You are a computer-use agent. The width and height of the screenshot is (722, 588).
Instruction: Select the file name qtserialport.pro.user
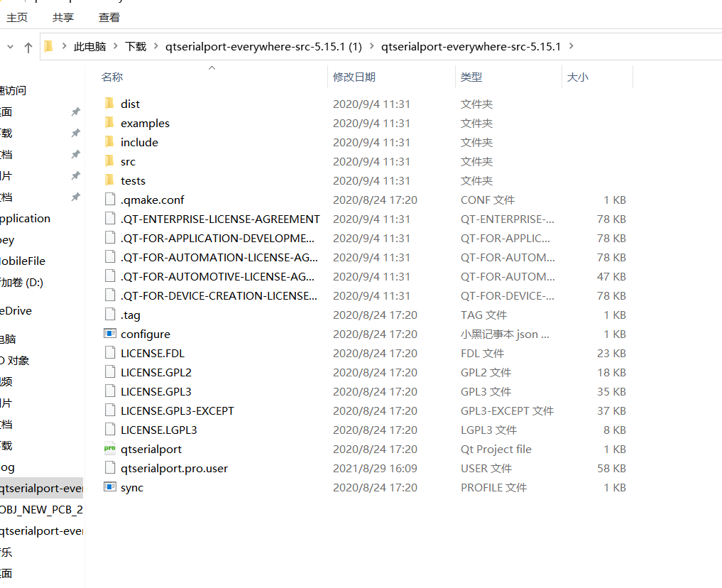click(x=174, y=468)
